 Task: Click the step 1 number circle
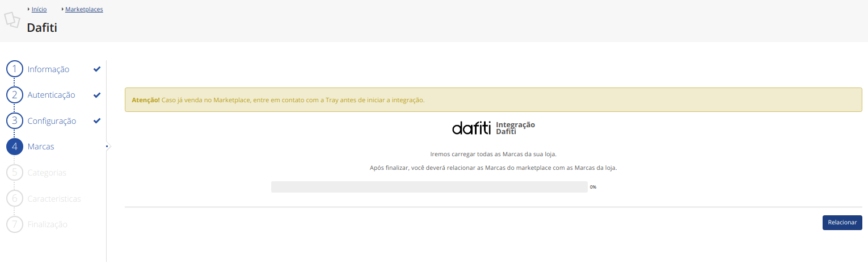pyautogui.click(x=15, y=69)
